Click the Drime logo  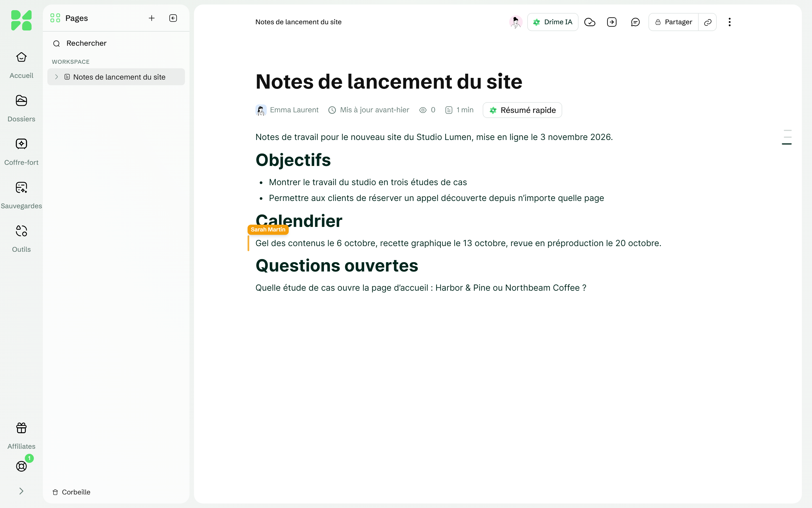coord(21,20)
